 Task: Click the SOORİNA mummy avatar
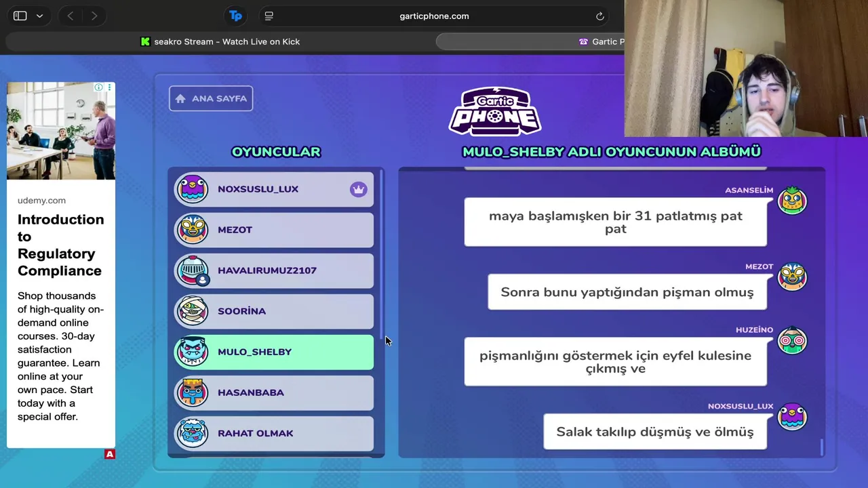193,311
